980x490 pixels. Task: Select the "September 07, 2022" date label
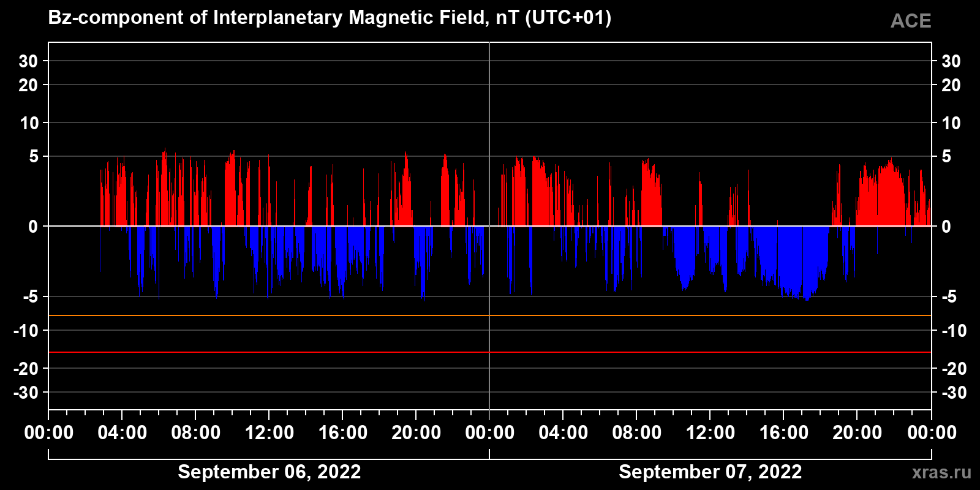(x=710, y=472)
